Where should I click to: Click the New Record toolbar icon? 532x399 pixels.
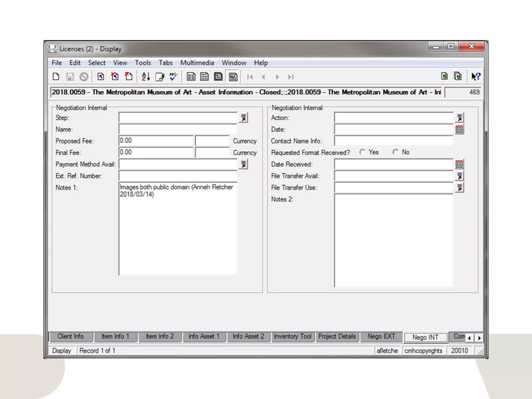[x=56, y=77]
